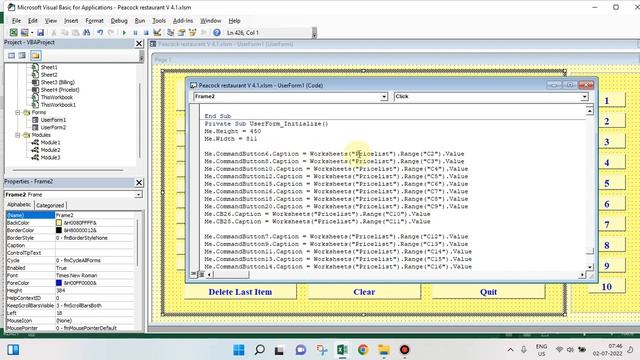Open Project Explorer via toolbar icon

(x=170, y=33)
